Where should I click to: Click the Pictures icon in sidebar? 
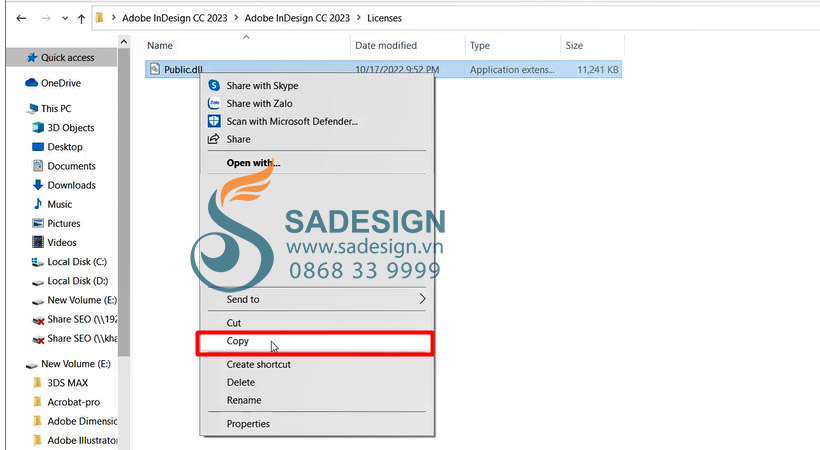(38, 223)
